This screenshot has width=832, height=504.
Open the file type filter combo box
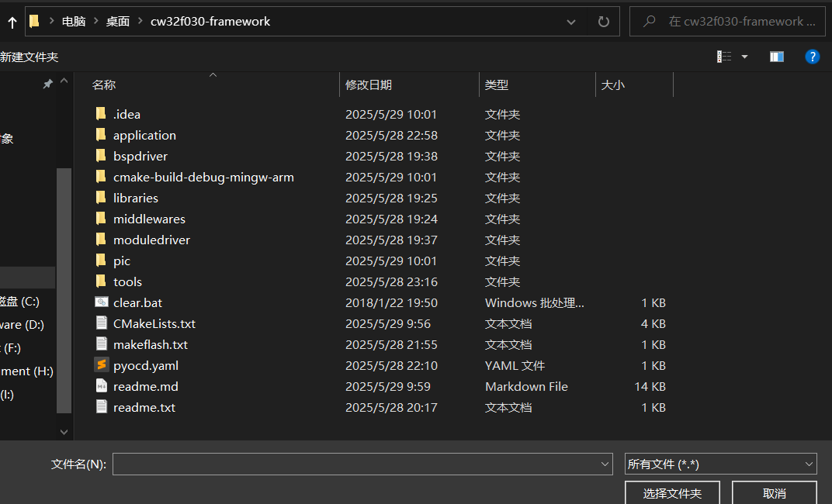pos(720,464)
